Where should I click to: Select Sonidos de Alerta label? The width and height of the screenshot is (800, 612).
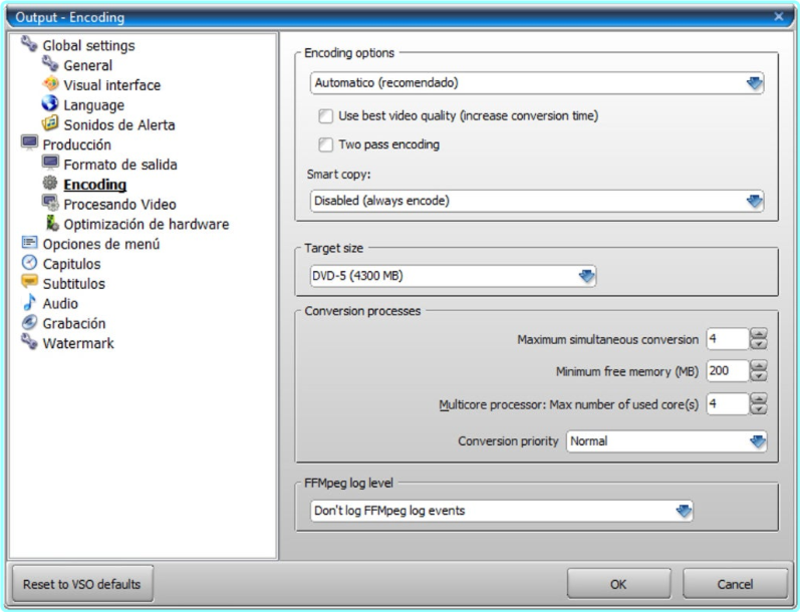pos(119,125)
